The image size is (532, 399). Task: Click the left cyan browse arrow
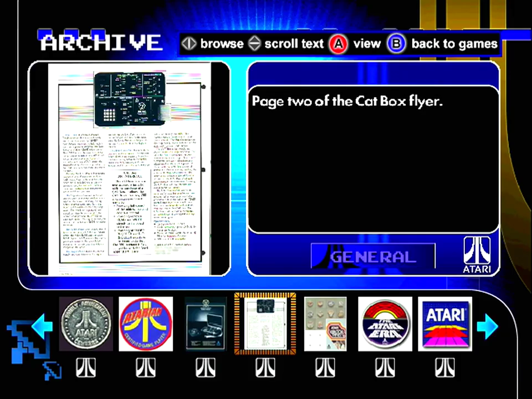pos(42,326)
